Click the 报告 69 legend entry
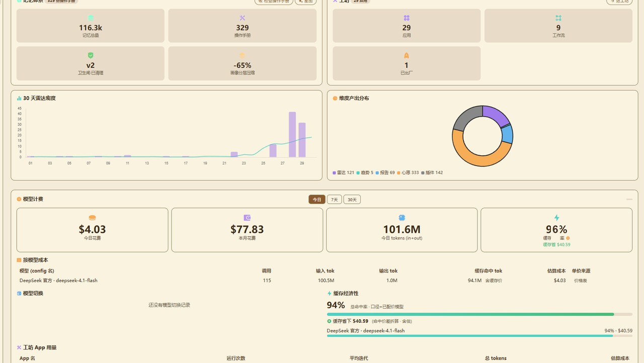This screenshot has width=644, height=363. pyautogui.click(x=385, y=173)
